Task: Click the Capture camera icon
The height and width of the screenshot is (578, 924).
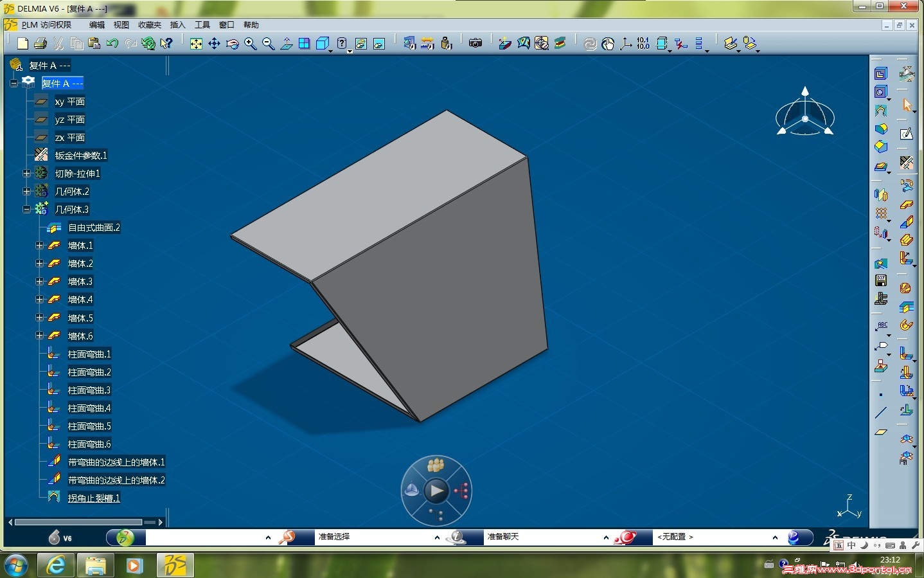Action: (475, 43)
